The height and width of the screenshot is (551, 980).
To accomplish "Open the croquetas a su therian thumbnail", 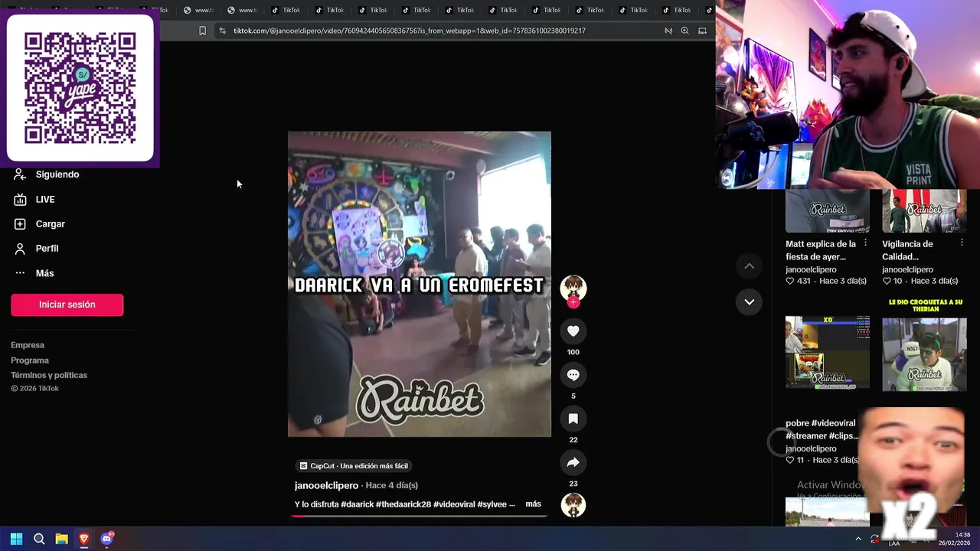I will [924, 344].
